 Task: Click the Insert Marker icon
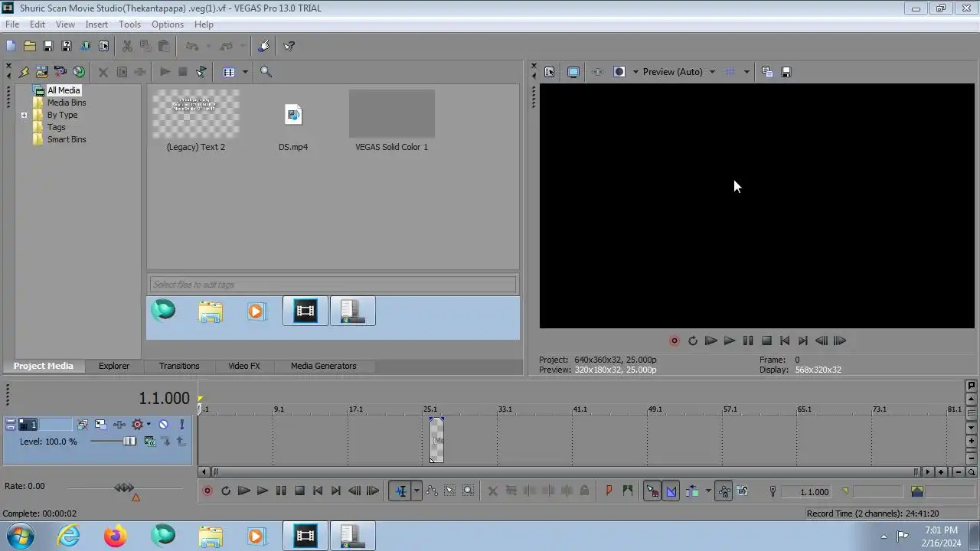point(609,491)
